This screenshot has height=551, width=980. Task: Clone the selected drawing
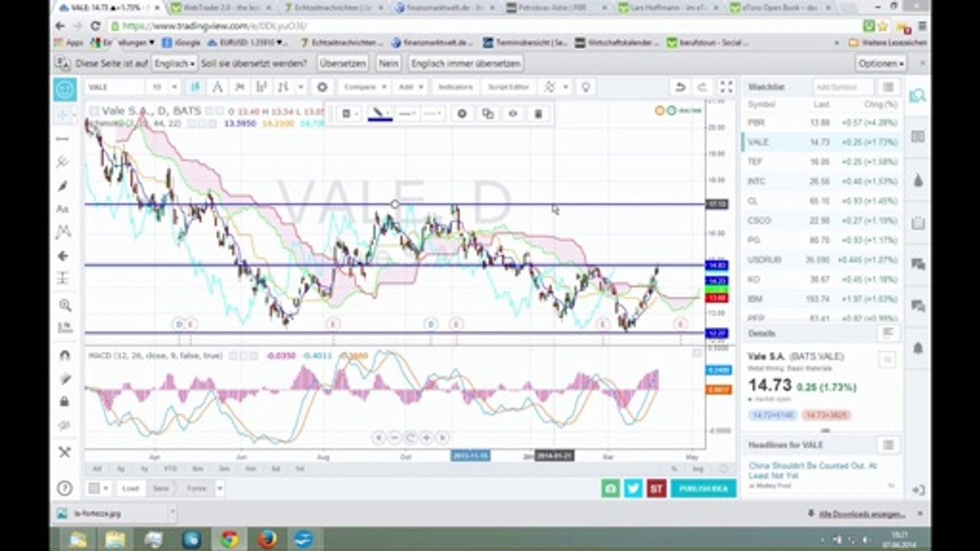tap(487, 114)
